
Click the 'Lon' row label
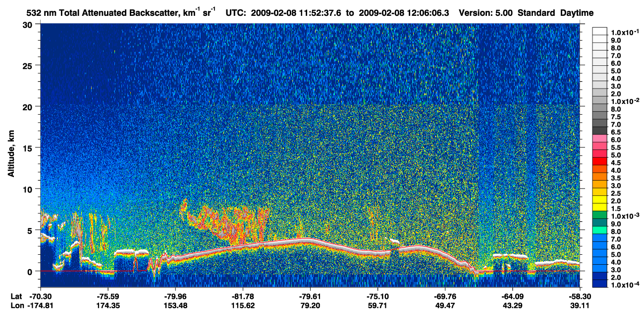pos(16,305)
